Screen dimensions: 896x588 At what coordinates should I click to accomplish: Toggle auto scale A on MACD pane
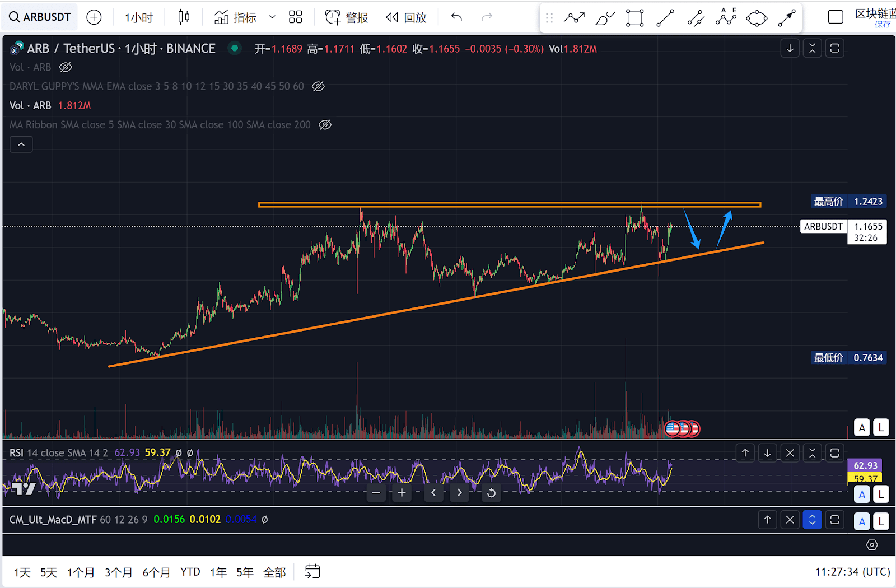862,521
